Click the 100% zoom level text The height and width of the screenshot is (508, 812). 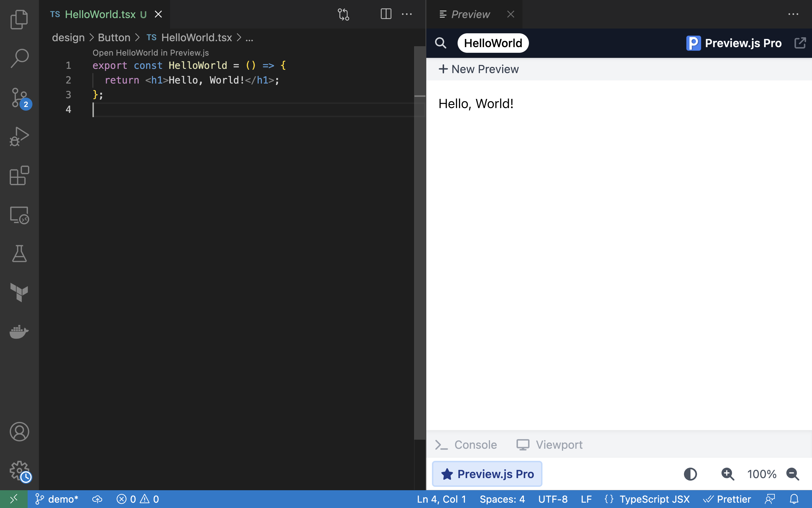coord(762,474)
